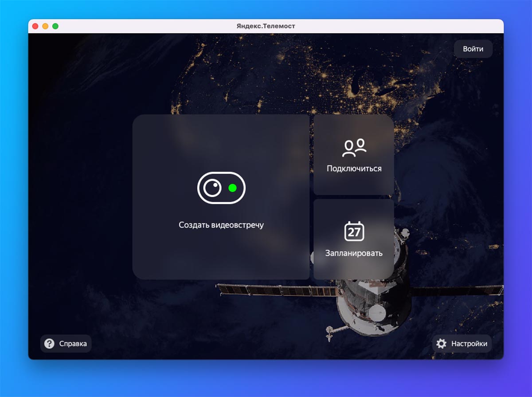The height and width of the screenshot is (397, 532).
Task: Close the Яндекс.Телемост window
Action: click(35, 26)
